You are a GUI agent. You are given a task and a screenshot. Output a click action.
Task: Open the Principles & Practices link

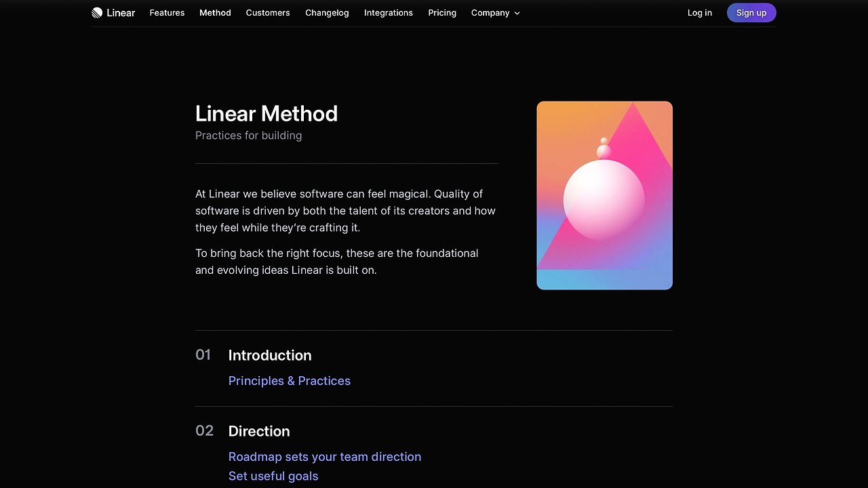(290, 381)
